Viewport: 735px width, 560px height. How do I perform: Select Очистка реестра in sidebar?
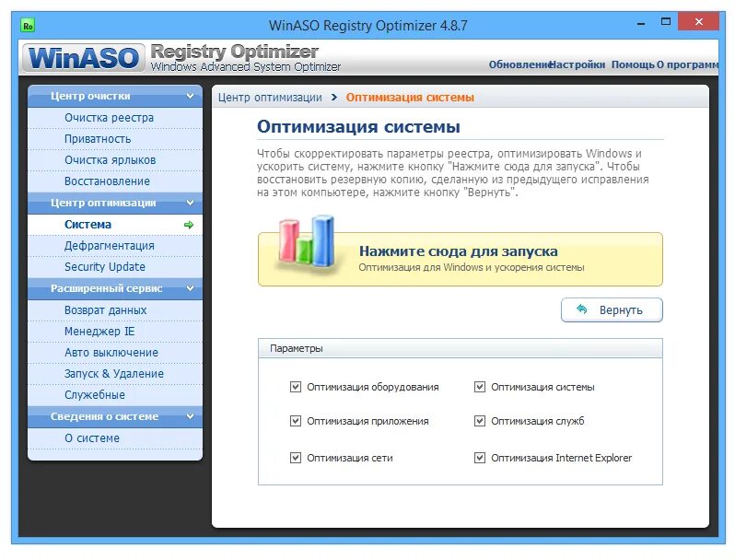pyautogui.click(x=115, y=118)
